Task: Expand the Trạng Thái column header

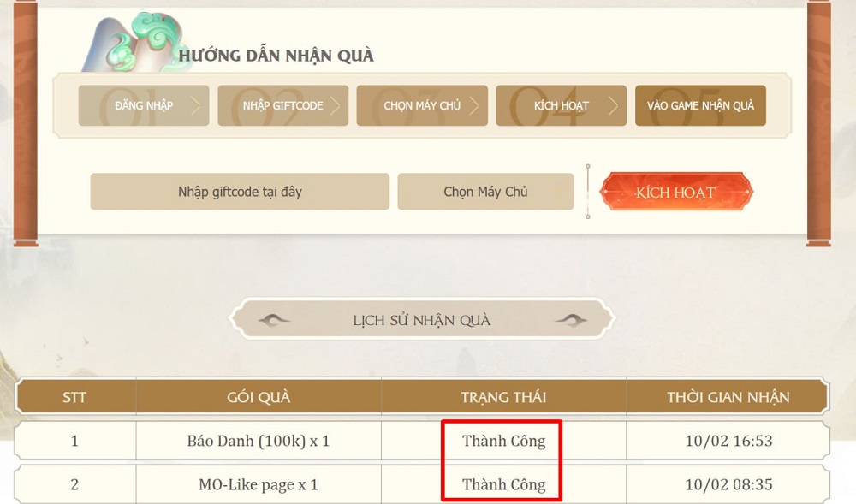Action: tap(502, 396)
